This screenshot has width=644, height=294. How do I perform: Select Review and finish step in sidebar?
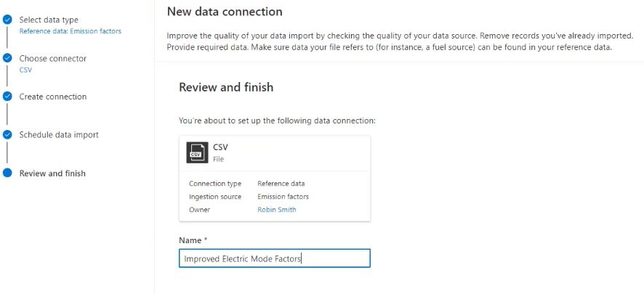tap(52, 173)
